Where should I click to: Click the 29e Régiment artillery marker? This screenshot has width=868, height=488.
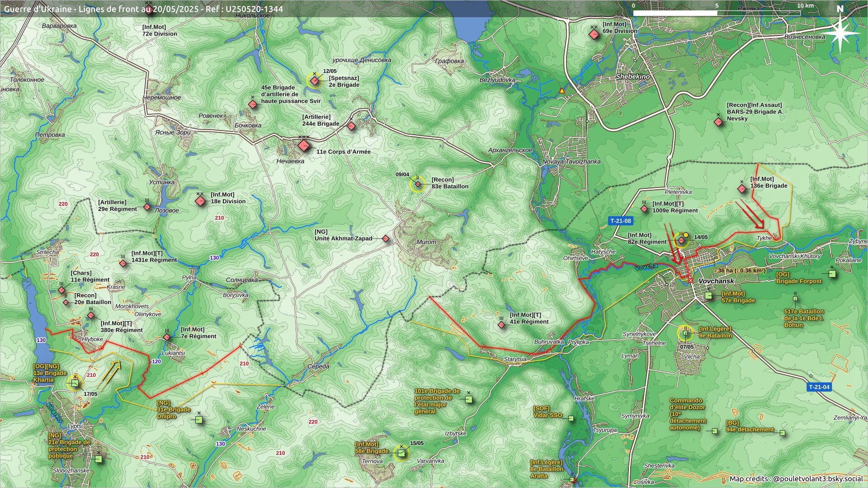[147, 207]
